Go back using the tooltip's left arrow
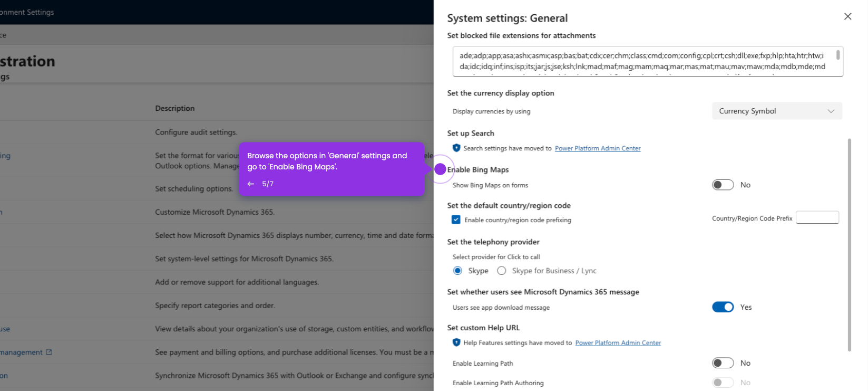This screenshot has height=391, width=868. coord(251,184)
